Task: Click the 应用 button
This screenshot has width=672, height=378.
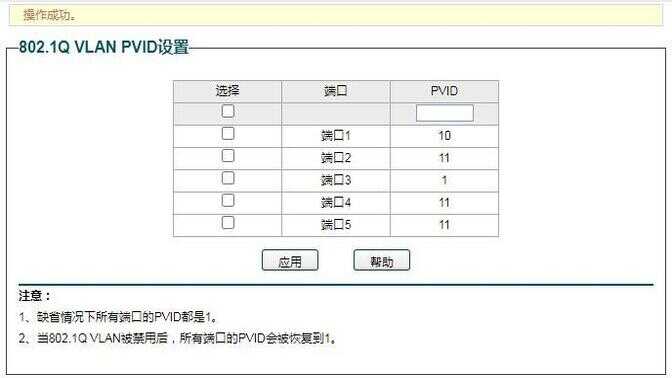Action: [290, 260]
